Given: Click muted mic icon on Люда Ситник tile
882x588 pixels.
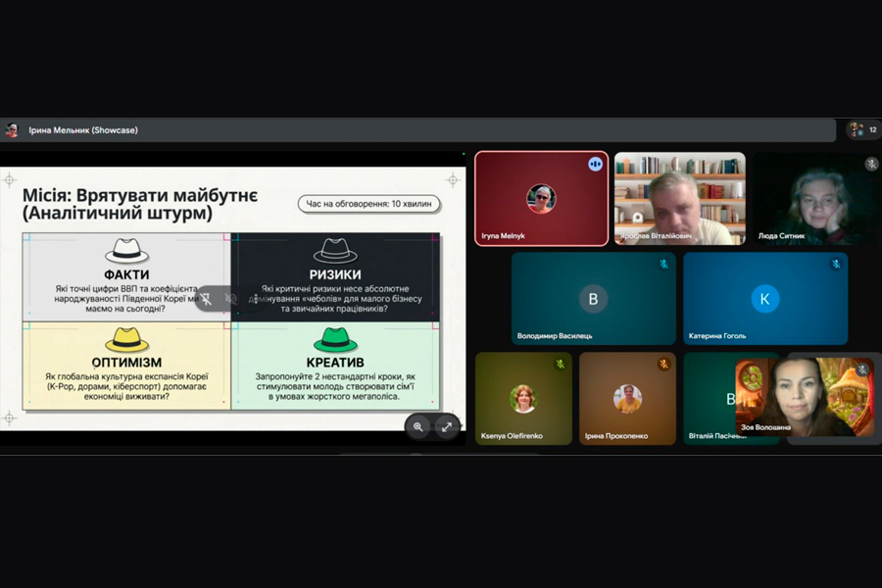Looking at the screenshot, I should [x=871, y=164].
